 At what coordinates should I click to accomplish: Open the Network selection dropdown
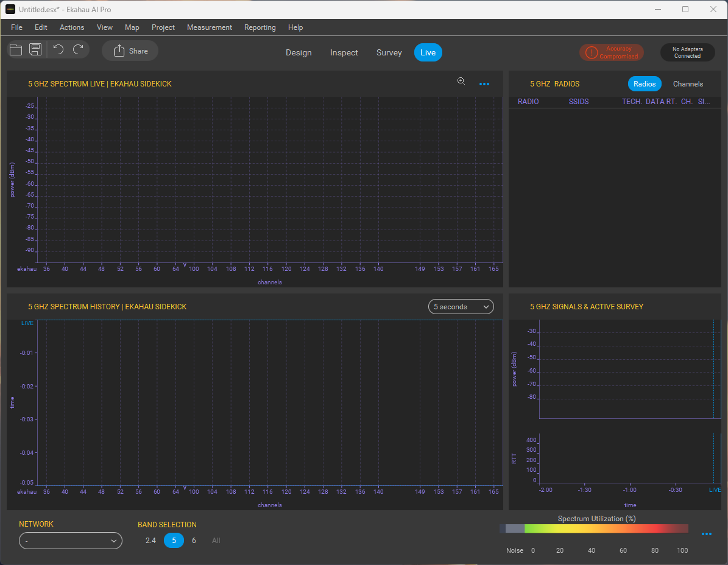pyautogui.click(x=71, y=541)
